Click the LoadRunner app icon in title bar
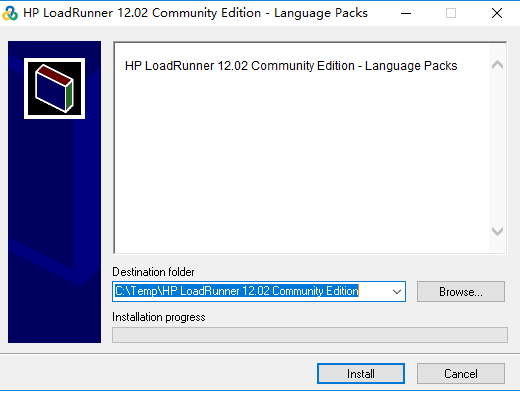 10,13
